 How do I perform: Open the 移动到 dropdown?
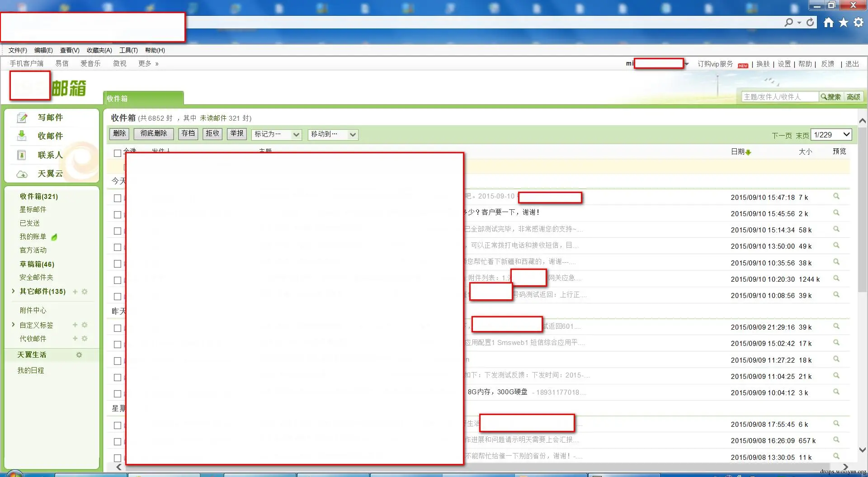pyautogui.click(x=333, y=134)
